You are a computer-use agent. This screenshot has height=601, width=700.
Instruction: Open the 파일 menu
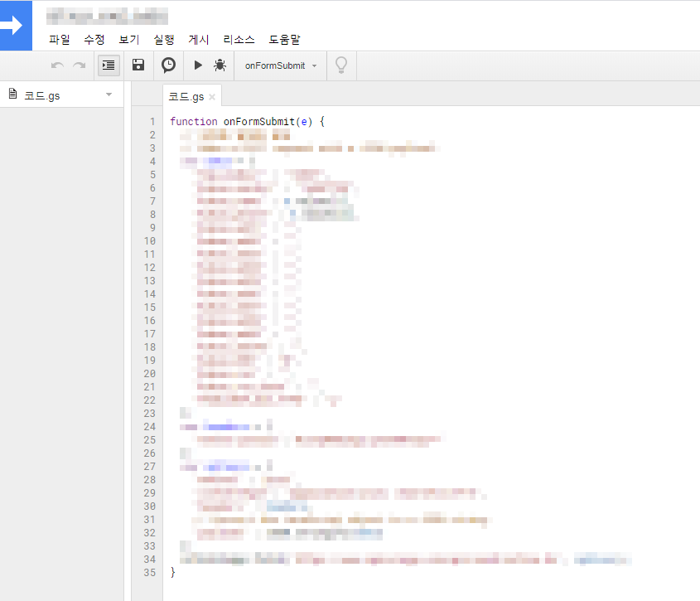(x=60, y=39)
